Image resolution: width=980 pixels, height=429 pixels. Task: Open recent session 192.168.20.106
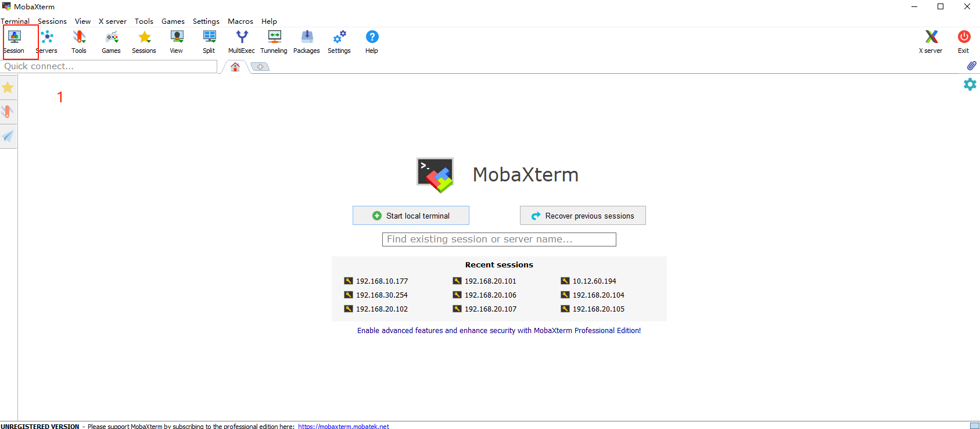click(484, 295)
